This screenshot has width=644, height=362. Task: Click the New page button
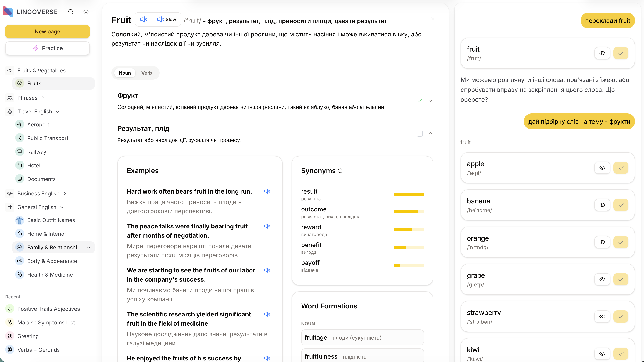point(48,31)
